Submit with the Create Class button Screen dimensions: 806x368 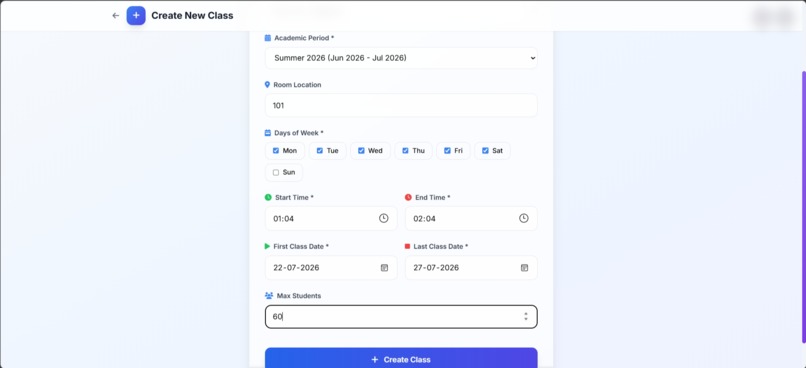[401, 359]
